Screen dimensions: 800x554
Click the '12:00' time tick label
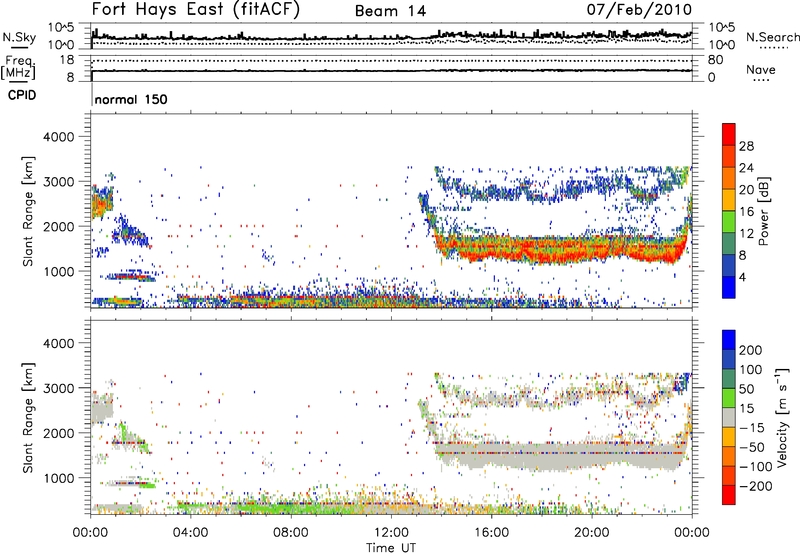pyautogui.click(x=391, y=533)
